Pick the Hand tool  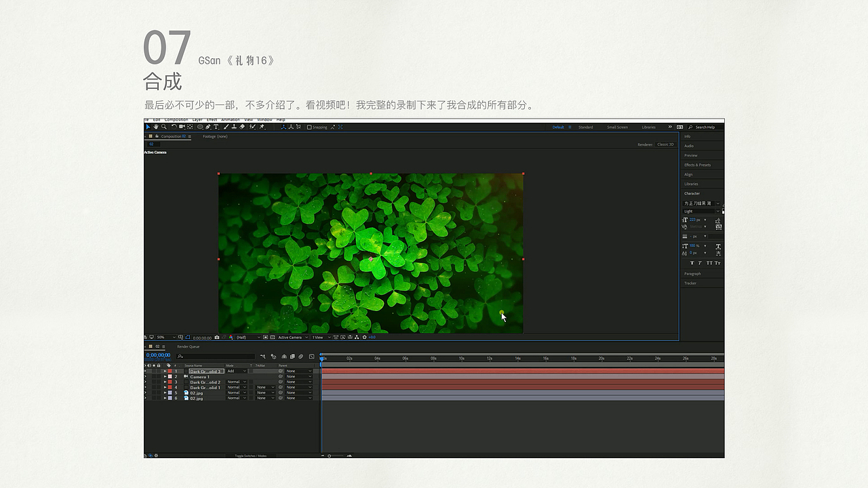coord(155,127)
